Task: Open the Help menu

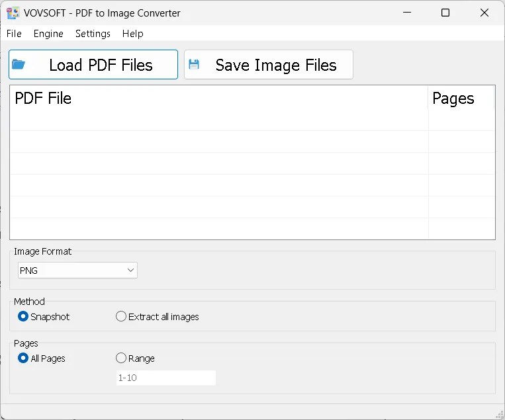Action: click(x=132, y=34)
